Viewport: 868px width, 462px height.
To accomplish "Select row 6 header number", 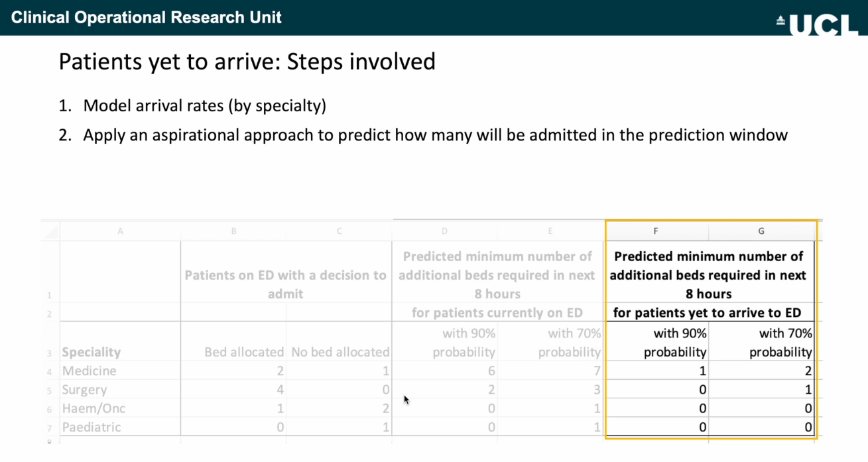I will 50,410.
